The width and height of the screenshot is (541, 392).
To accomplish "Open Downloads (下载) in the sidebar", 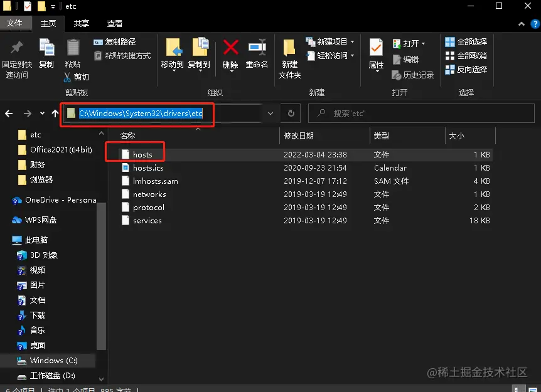I will coord(31,315).
